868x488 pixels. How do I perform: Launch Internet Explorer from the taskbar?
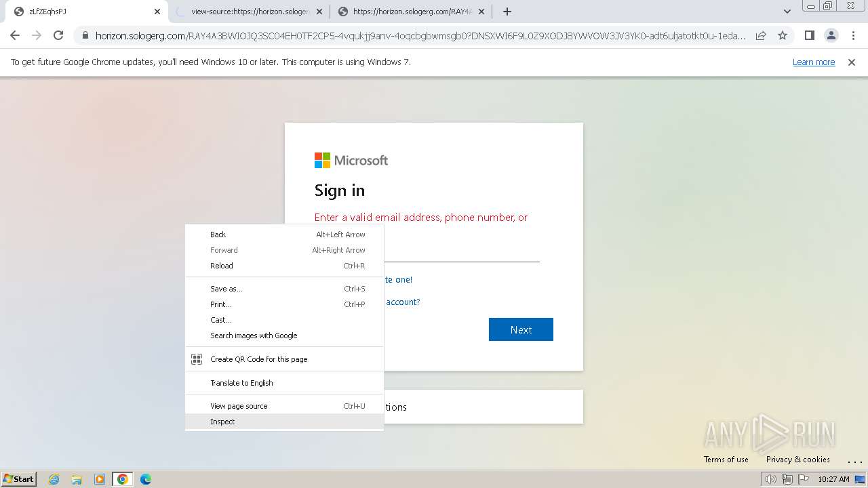coord(54,479)
